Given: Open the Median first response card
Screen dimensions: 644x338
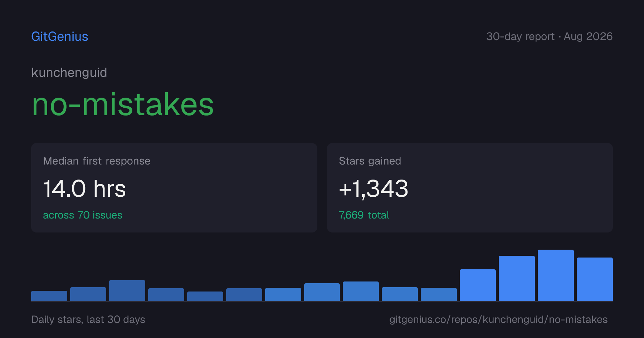Looking at the screenshot, I should click(x=174, y=188).
